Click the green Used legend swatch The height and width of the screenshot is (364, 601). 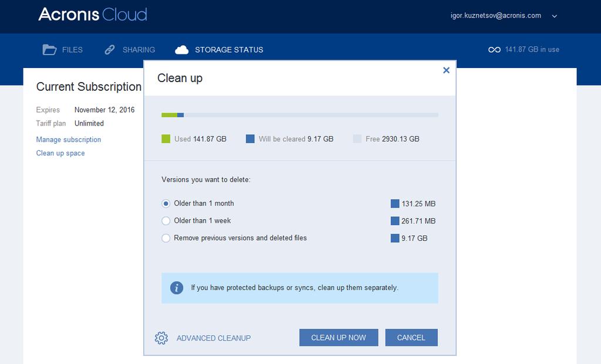(x=166, y=139)
